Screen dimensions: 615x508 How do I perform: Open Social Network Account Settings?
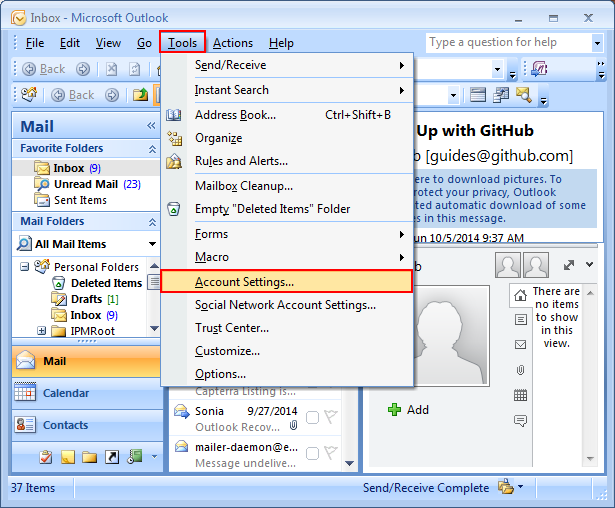tap(287, 305)
